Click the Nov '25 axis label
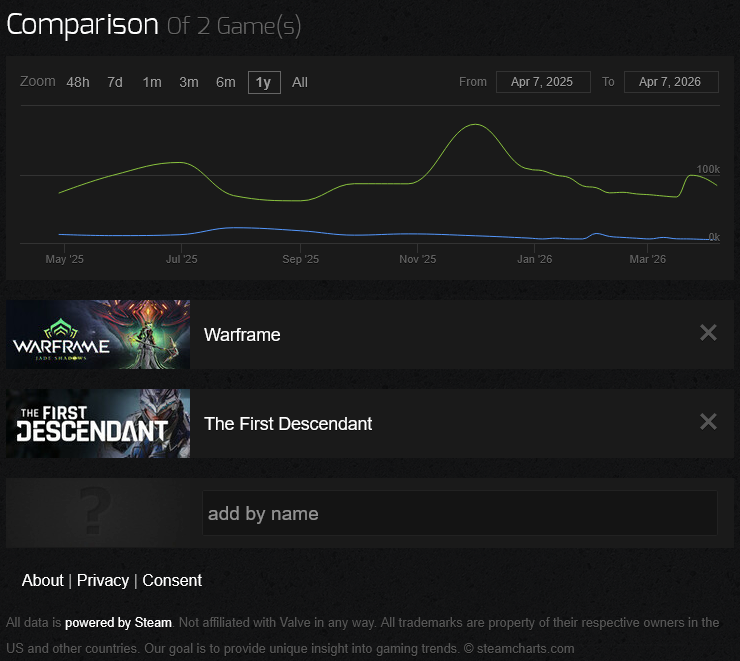 pos(418,259)
